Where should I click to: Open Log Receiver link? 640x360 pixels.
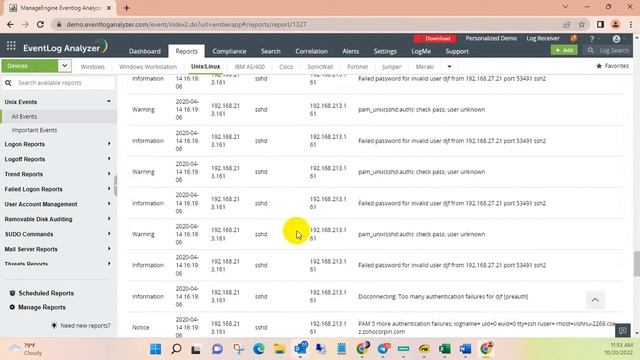pyautogui.click(x=542, y=38)
